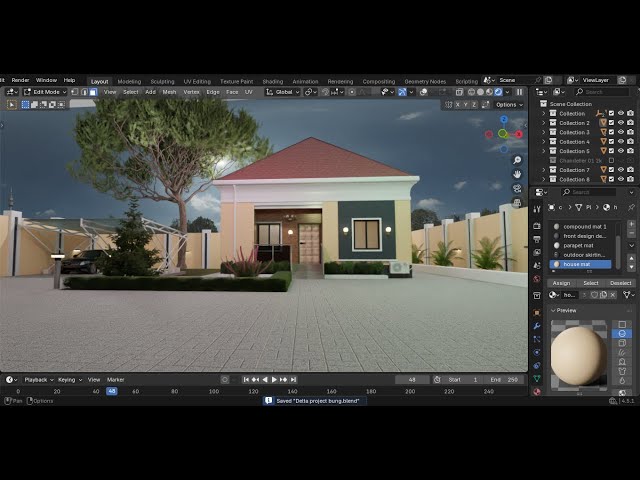Open the Material properties tab

tap(537, 391)
